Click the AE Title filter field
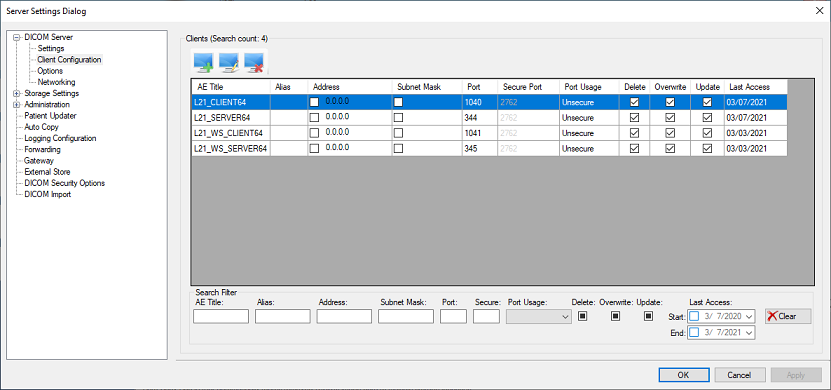The height and width of the screenshot is (390, 831). [221, 316]
